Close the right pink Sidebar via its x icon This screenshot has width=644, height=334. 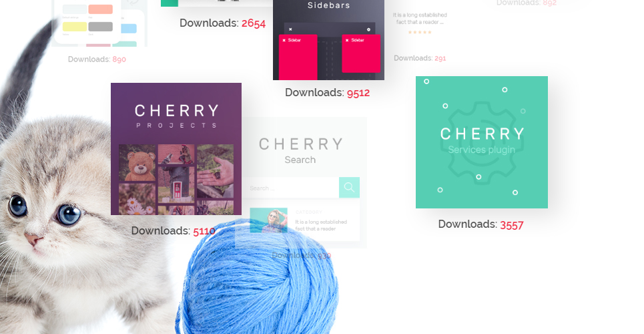pos(347,40)
